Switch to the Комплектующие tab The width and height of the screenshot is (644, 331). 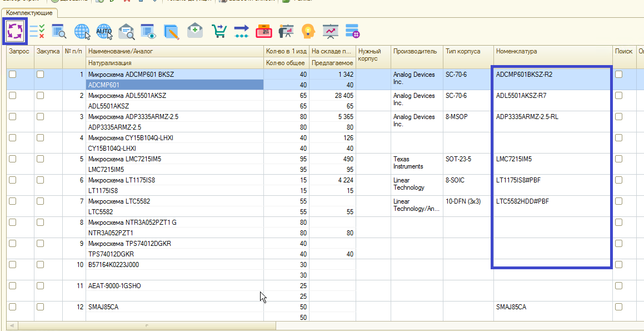coord(29,12)
